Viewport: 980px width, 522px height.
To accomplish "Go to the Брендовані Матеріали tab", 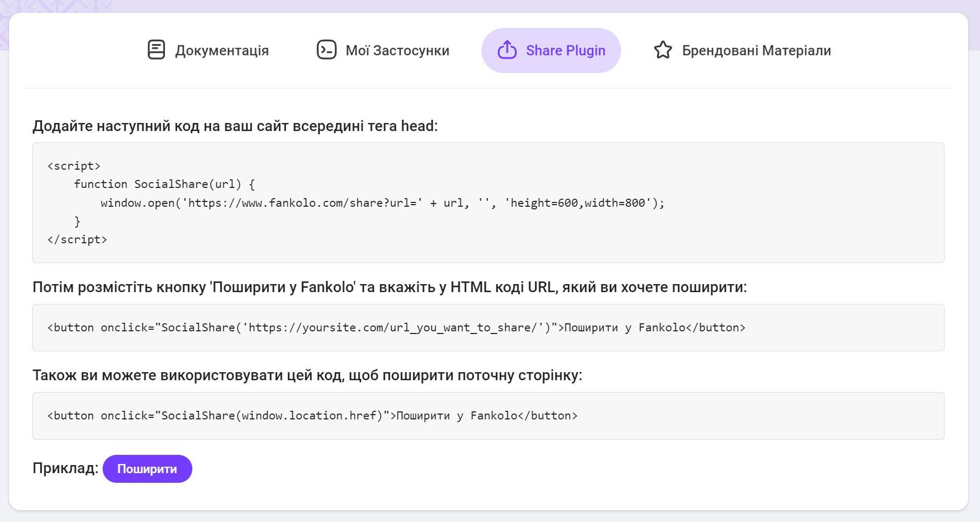I will coord(742,50).
